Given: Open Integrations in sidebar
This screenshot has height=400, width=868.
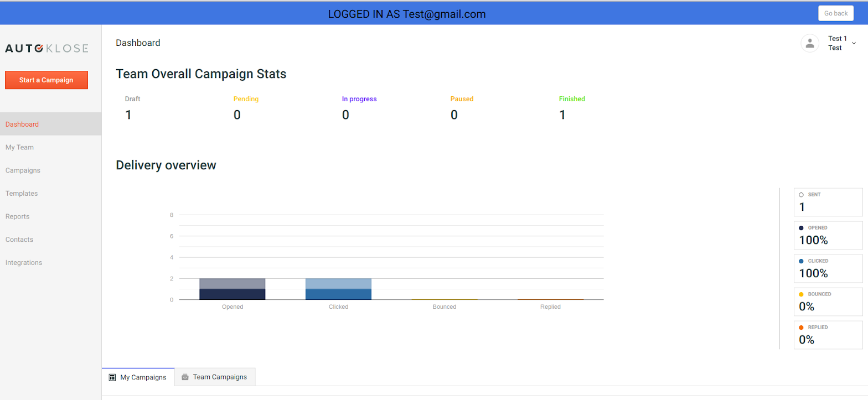Looking at the screenshot, I should [x=51, y=262].
